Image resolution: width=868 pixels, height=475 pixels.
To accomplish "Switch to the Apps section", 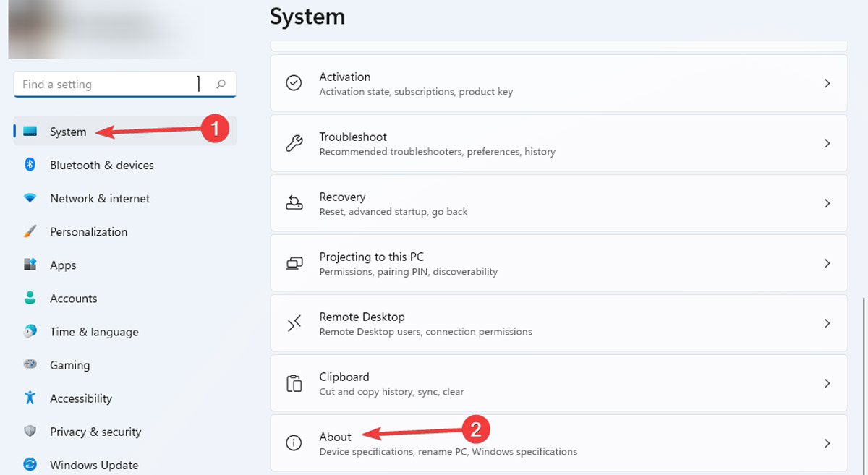I will point(63,265).
